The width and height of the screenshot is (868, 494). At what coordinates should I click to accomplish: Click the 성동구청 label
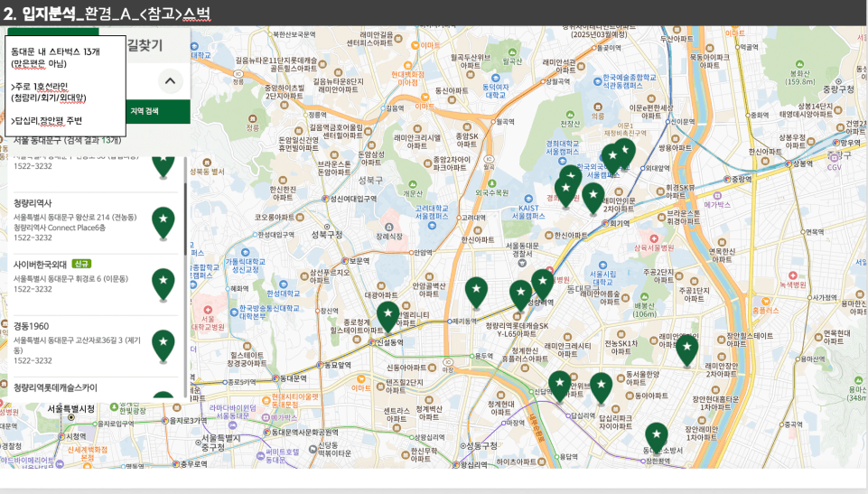coord(481,445)
